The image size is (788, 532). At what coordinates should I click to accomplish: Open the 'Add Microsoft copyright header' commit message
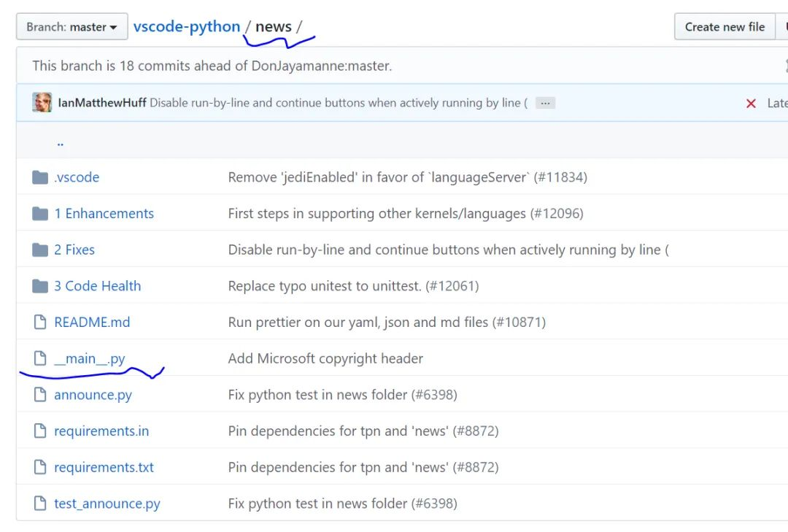tap(325, 358)
